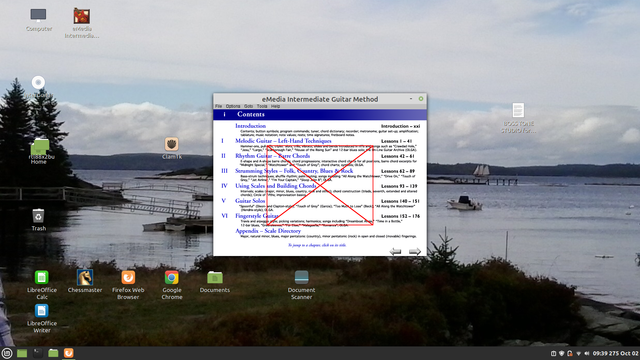
Task: Open the Help menu in eMedia
Action: [276, 106]
